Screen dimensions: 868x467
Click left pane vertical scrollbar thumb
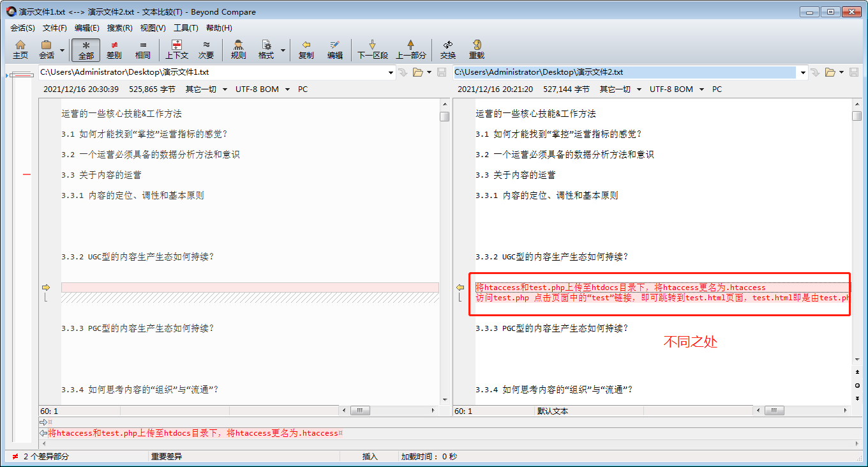pos(444,116)
